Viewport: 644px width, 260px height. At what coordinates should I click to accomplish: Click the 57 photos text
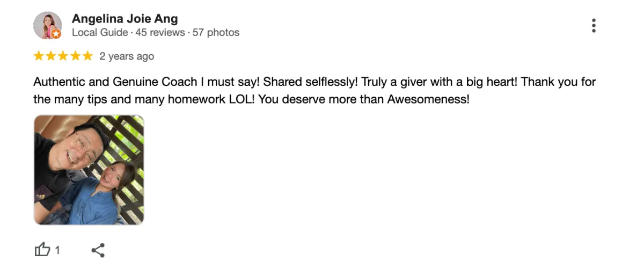216,33
